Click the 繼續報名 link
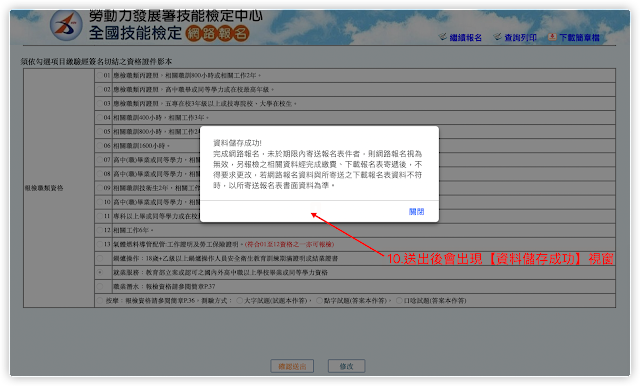The image size is (640, 386). 465,38
